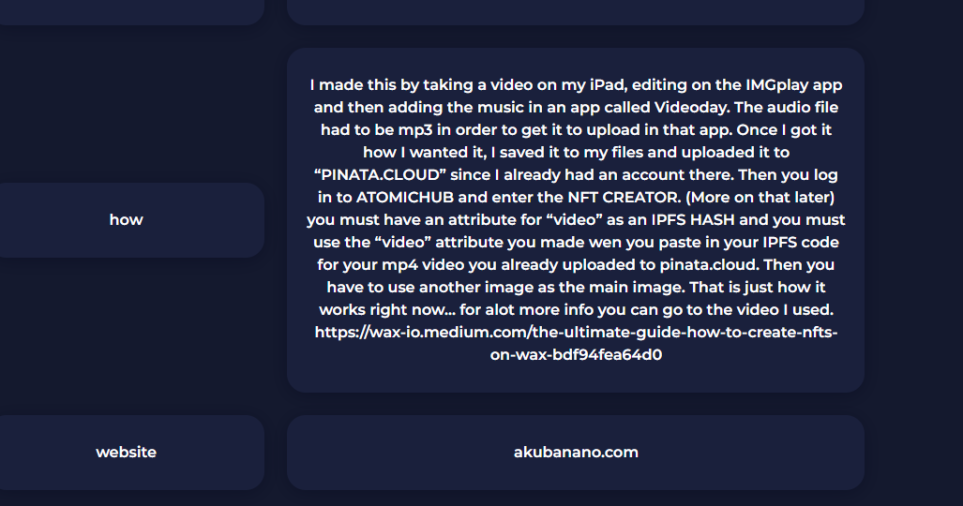Click the word mp4 in the text
963x506 pixels.
click(x=399, y=265)
